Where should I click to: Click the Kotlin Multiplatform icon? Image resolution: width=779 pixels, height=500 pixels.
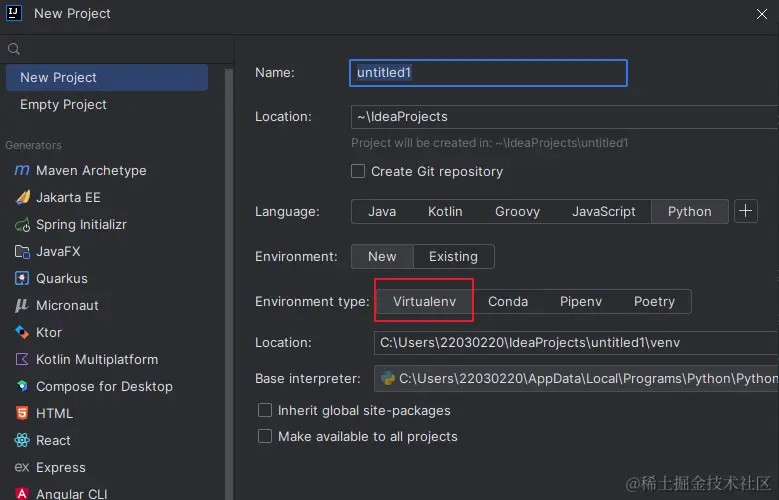(x=22, y=359)
